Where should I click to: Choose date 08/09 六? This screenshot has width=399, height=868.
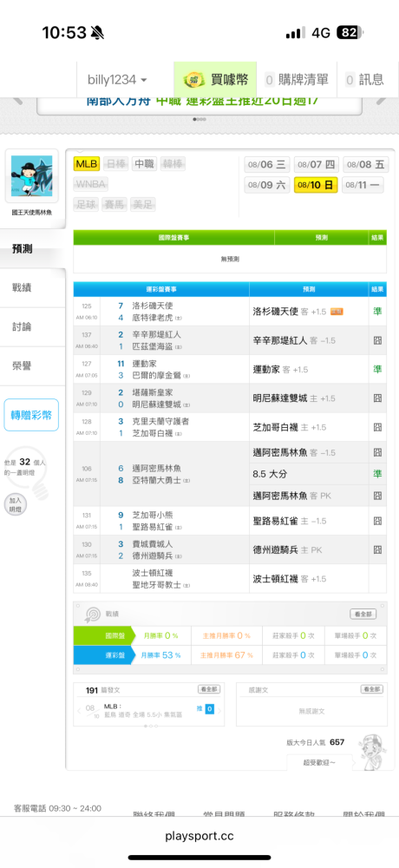267,185
